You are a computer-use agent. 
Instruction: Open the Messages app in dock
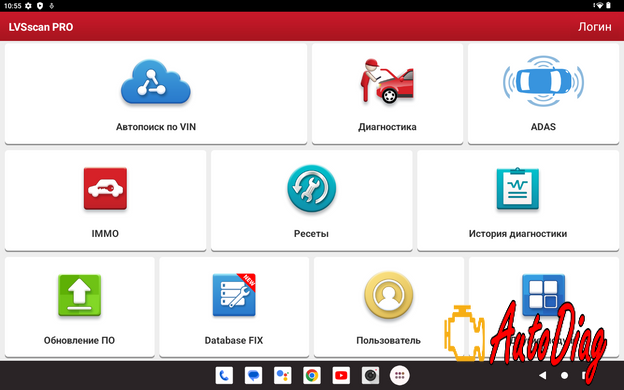click(254, 375)
